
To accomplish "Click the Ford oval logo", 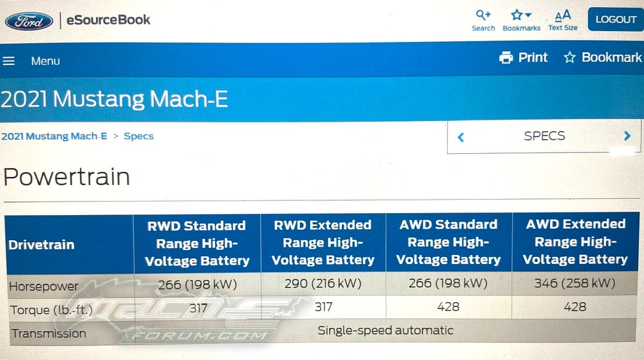I will [x=29, y=21].
